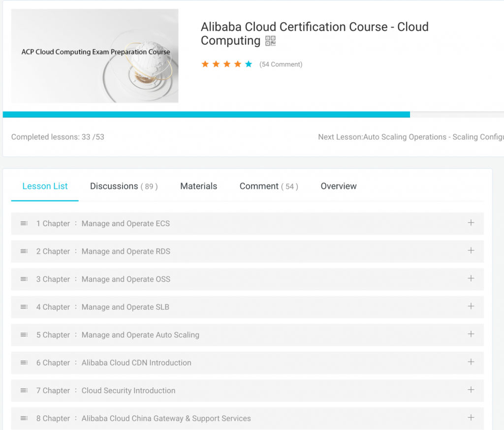This screenshot has width=504, height=430.
Task: Expand Chapter 3 Manage and Operate OSS
Action: 471,278
